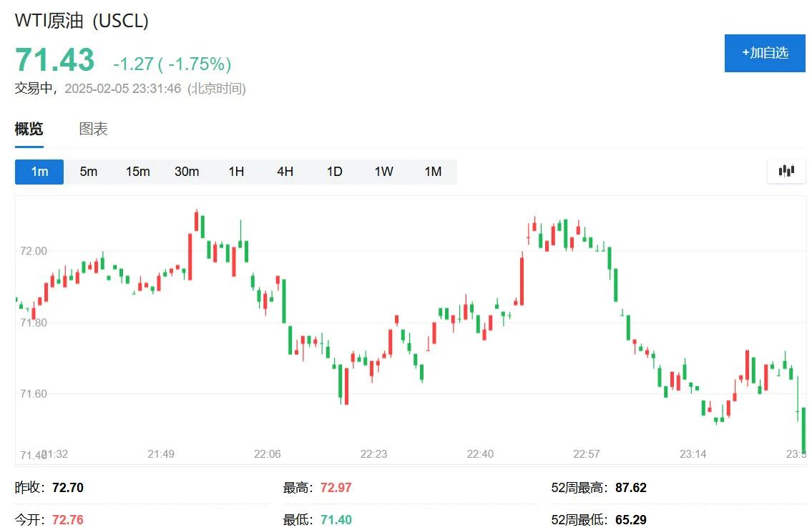Click the 52周最高 value 87.62
Image resolution: width=812 pixels, height=530 pixels.
631,488
